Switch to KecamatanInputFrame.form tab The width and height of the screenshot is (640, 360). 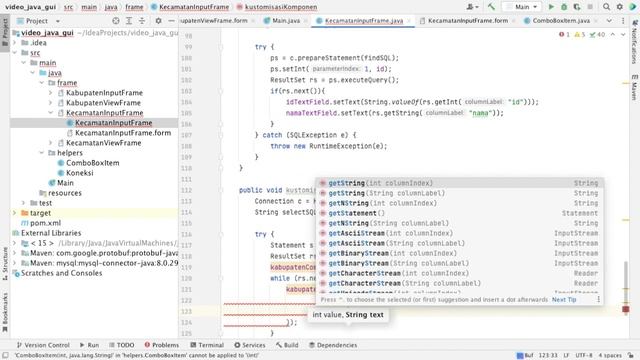pyautogui.click(x=468, y=21)
